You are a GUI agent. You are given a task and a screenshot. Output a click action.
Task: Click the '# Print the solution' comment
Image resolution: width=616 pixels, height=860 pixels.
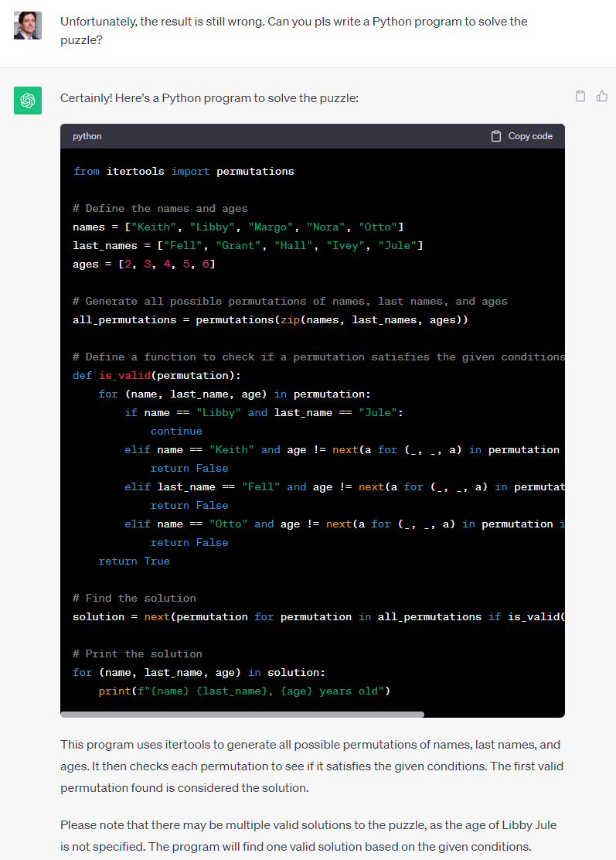(138, 654)
